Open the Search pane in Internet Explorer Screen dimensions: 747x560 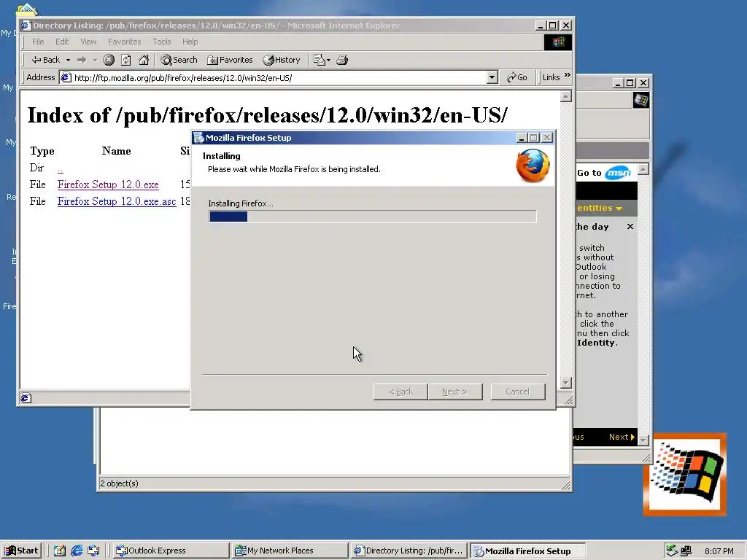179,60
